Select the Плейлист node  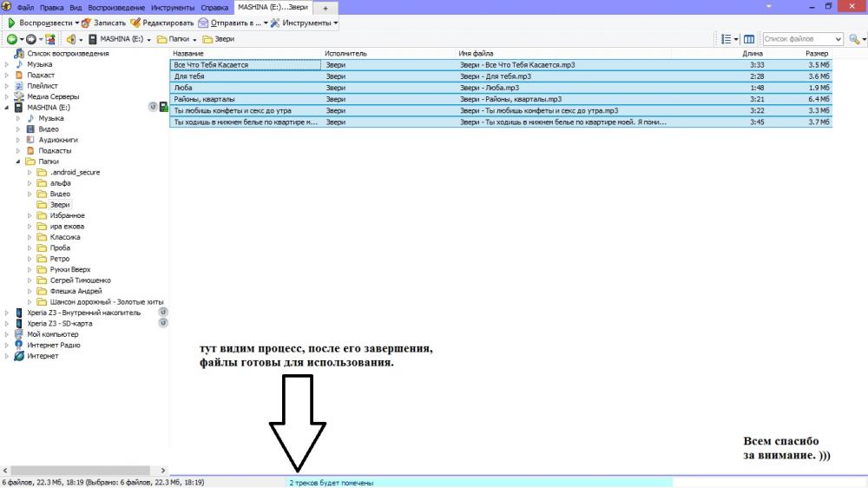tap(43, 86)
